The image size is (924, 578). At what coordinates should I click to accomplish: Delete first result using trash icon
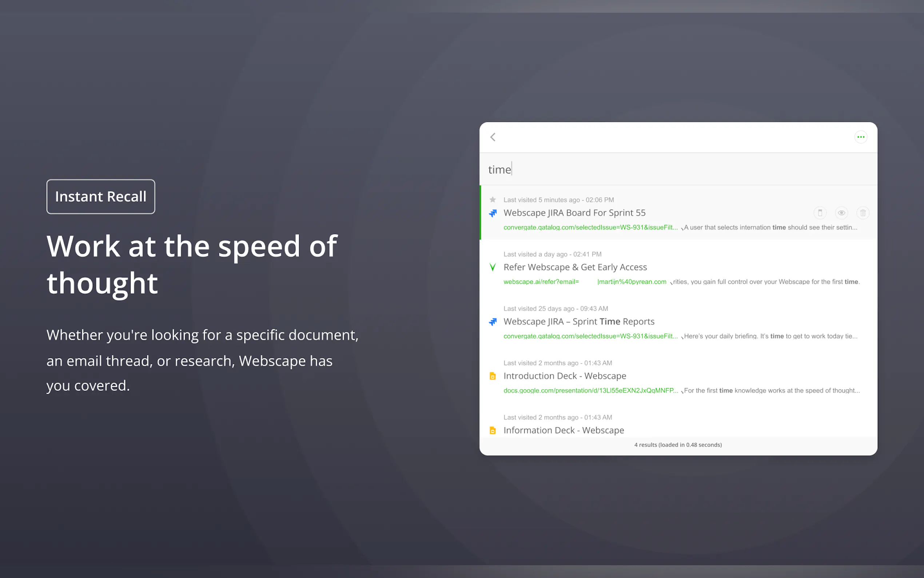pos(863,213)
